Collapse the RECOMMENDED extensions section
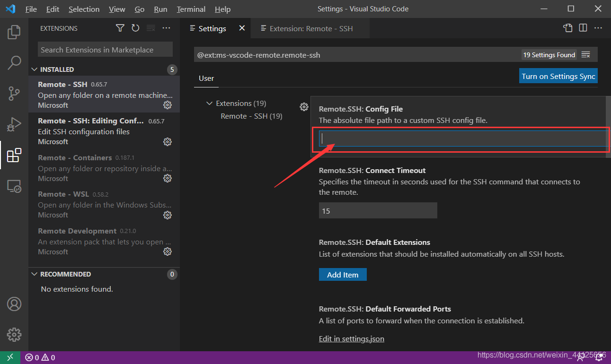The height and width of the screenshot is (364, 611). (x=34, y=274)
